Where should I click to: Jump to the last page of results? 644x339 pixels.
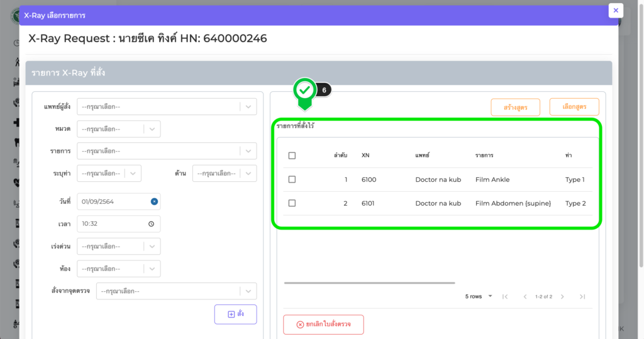click(x=582, y=297)
